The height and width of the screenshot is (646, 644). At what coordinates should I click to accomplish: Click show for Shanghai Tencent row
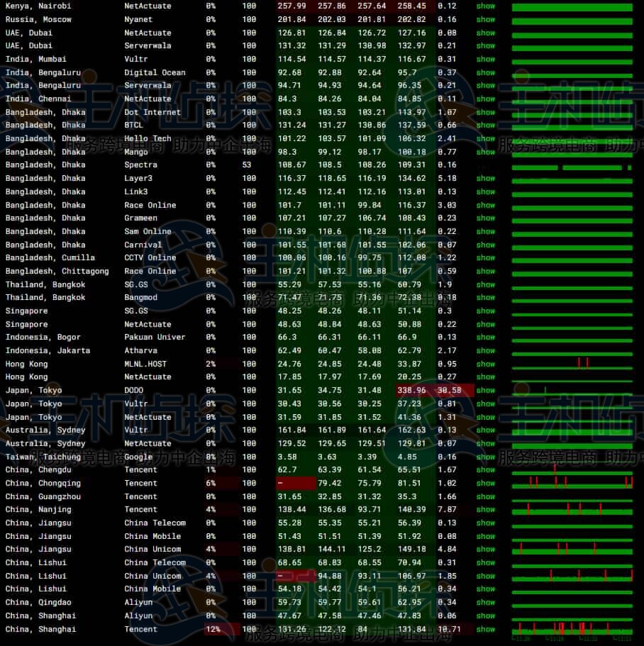pos(485,629)
